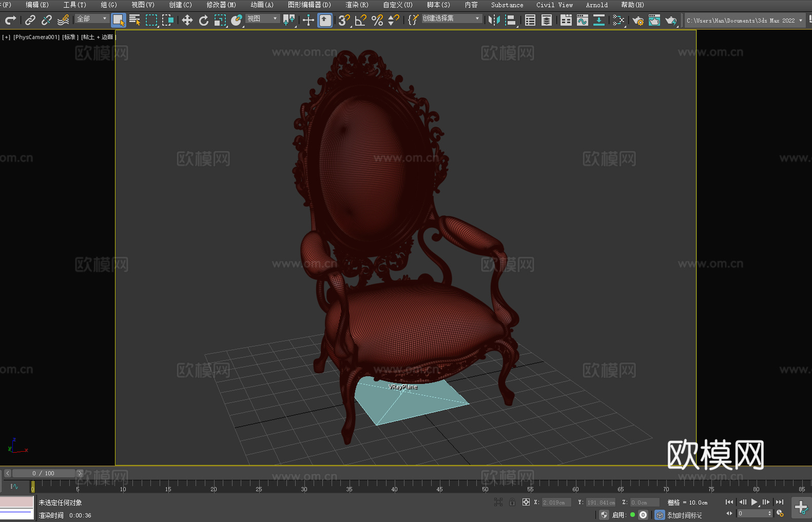Activate Select and Scale tool
This screenshot has width=812, height=522.
[x=220, y=20]
